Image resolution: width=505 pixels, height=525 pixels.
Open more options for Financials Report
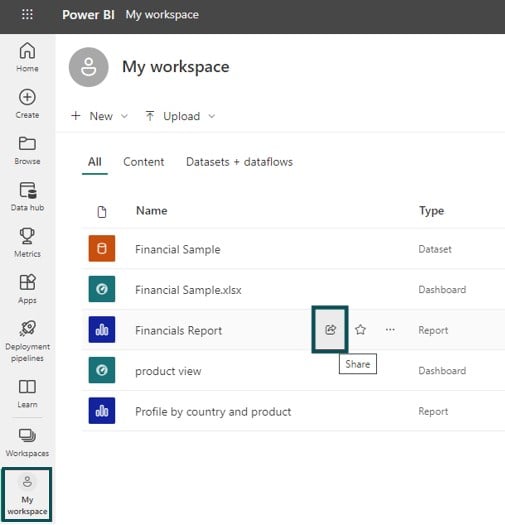390,330
